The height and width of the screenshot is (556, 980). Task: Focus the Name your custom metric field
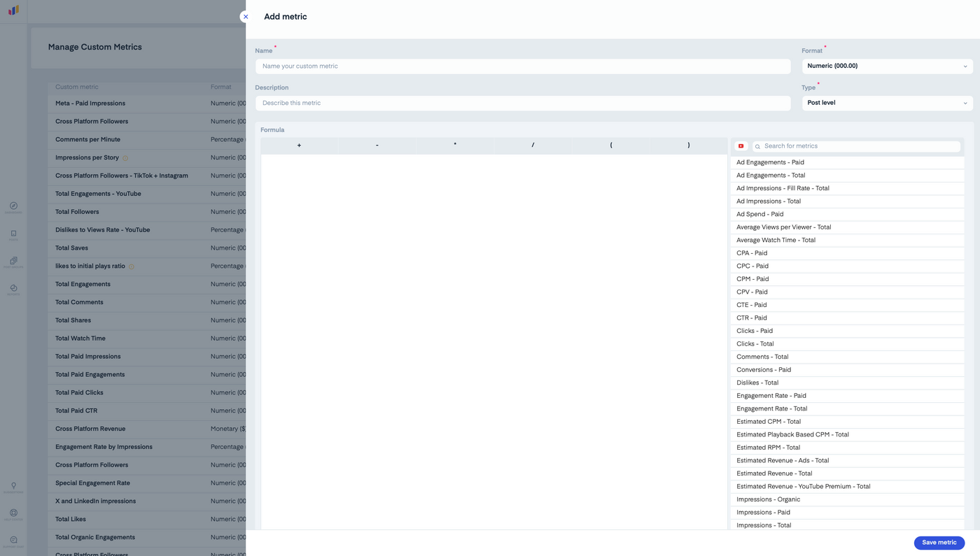[x=523, y=66]
